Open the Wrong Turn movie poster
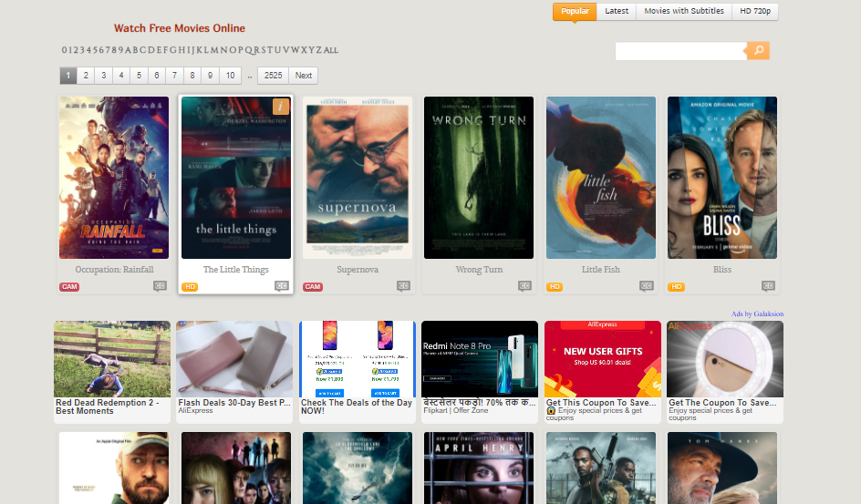The image size is (861, 504). [x=479, y=178]
